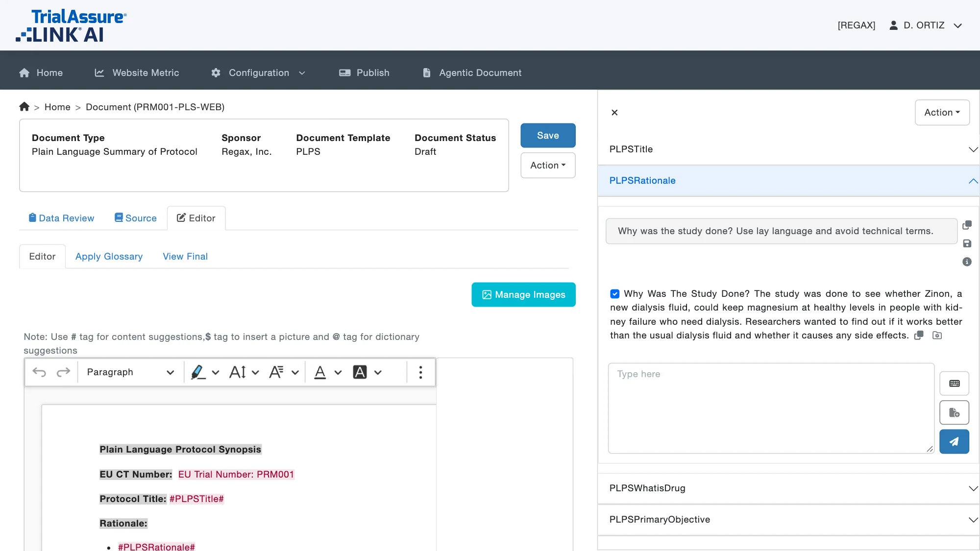The image size is (980, 551).
Task: Expand the PLPSPrimaryObjective section
Action: pos(788,520)
